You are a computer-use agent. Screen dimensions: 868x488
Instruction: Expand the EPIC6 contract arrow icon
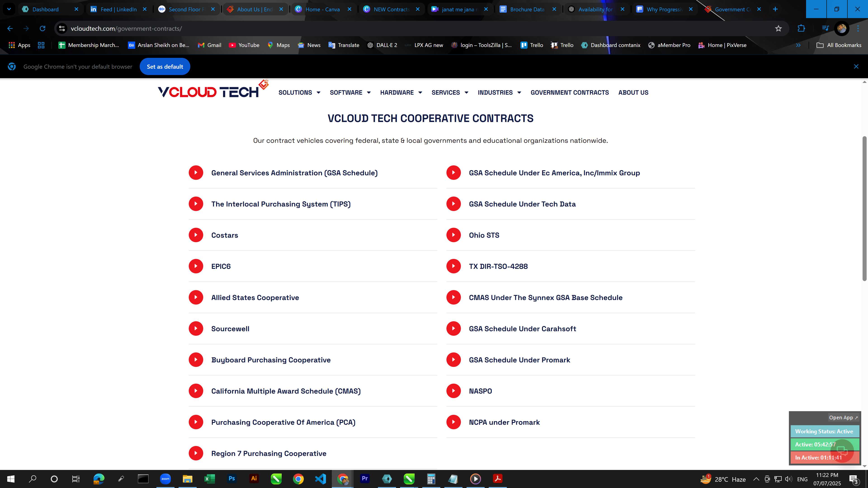196,266
